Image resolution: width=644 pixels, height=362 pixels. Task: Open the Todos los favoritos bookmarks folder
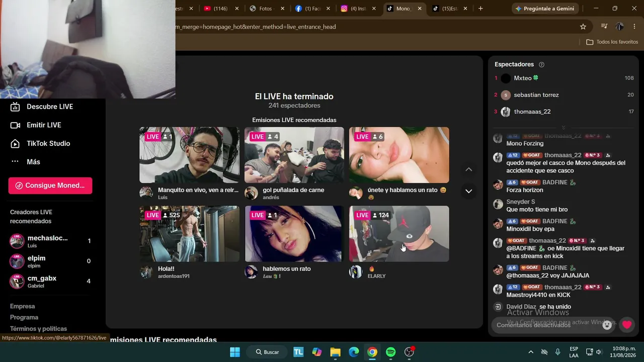tap(612, 42)
